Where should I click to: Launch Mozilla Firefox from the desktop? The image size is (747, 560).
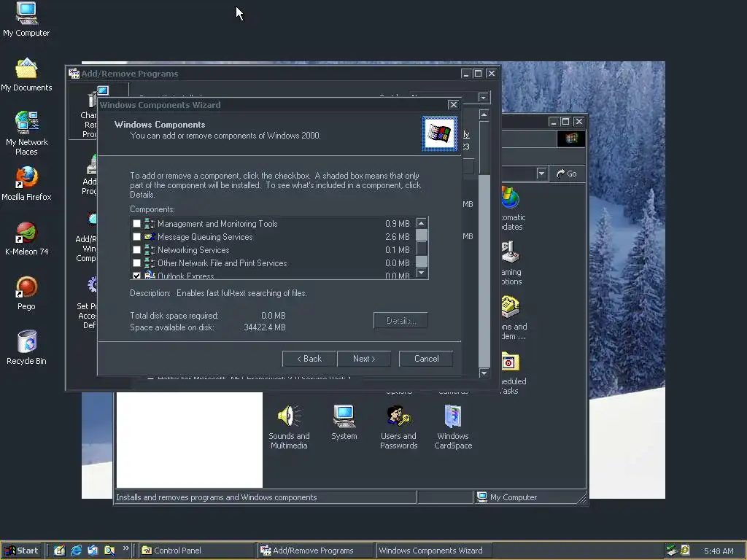[26, 183]
